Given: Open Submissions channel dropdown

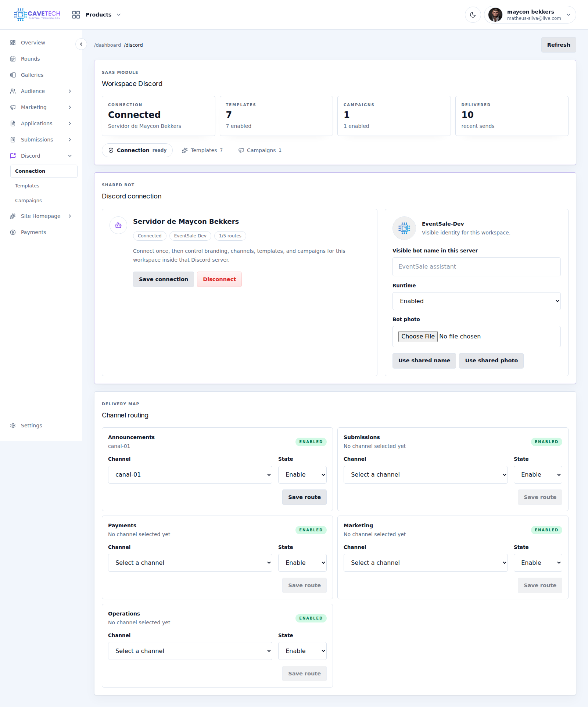Looking at the screenshot, I should [x=426, y=475].
